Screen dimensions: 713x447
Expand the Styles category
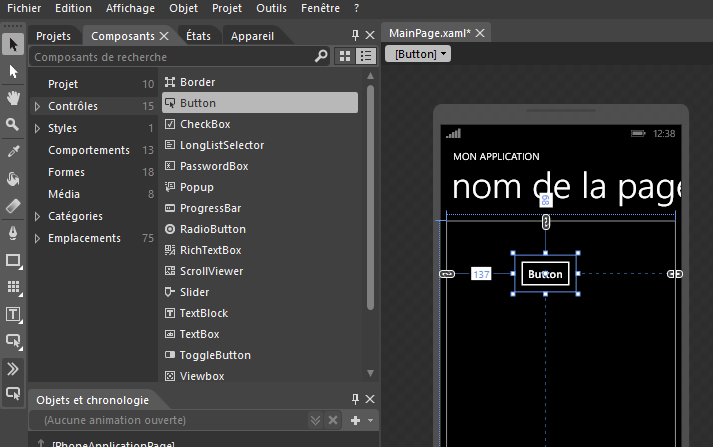click(x=37, y=129)
